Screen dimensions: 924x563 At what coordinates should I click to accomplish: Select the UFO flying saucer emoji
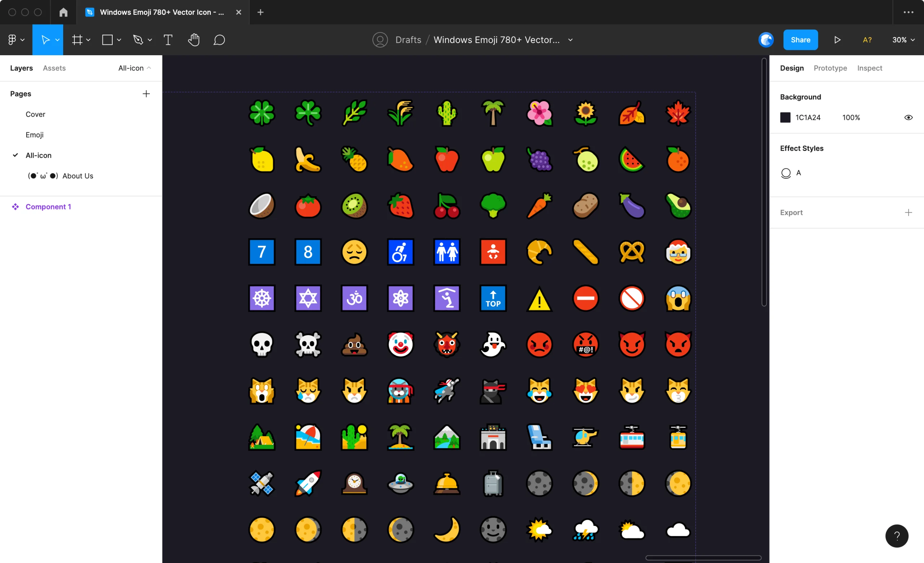click(401, 483)
